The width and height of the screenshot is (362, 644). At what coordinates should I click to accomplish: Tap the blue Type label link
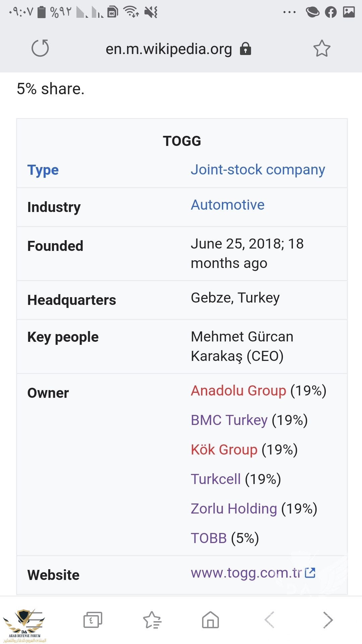(x=43, y=170)
